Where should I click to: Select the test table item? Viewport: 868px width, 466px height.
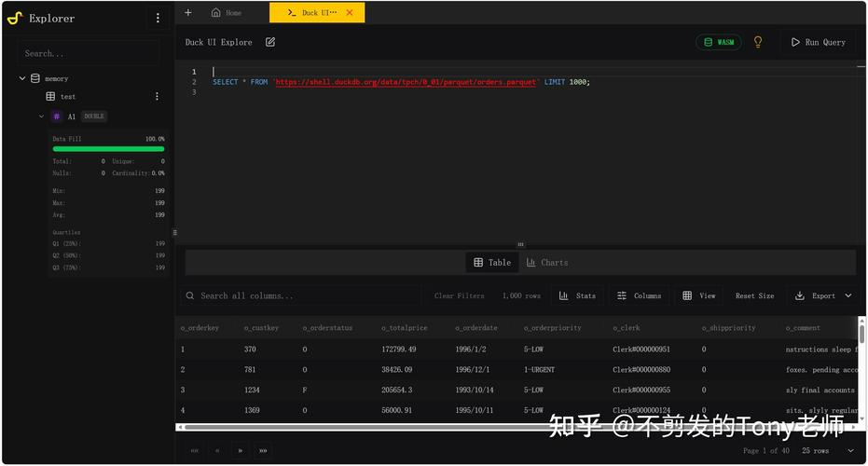click(61, 96)
